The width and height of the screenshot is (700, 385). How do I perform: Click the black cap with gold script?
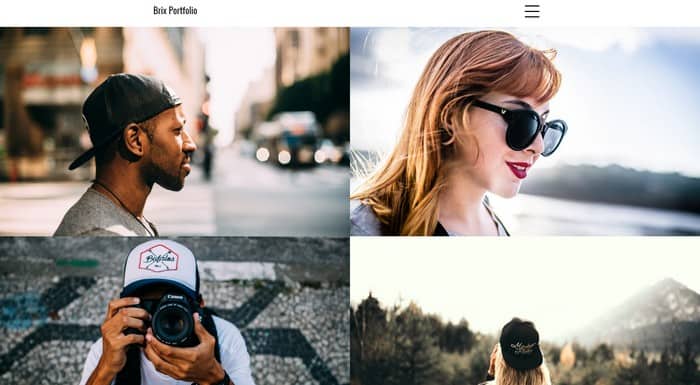click(521, 343)
